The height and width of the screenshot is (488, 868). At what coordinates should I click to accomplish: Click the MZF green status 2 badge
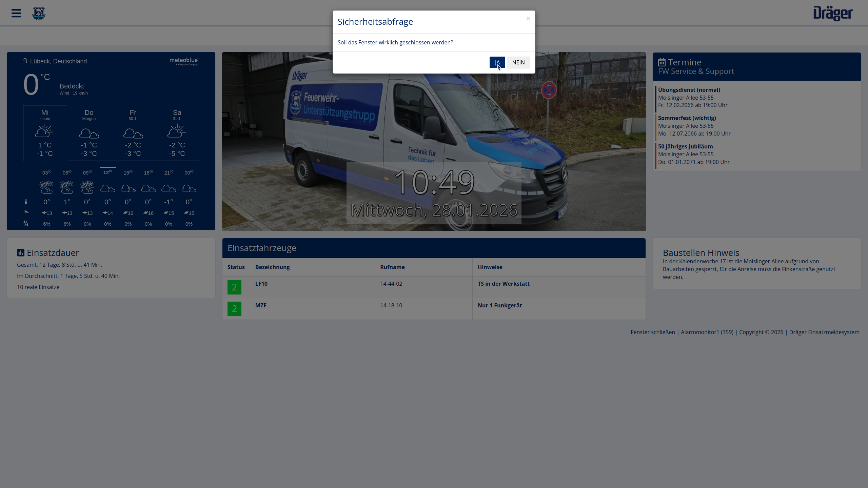point(234,309)
